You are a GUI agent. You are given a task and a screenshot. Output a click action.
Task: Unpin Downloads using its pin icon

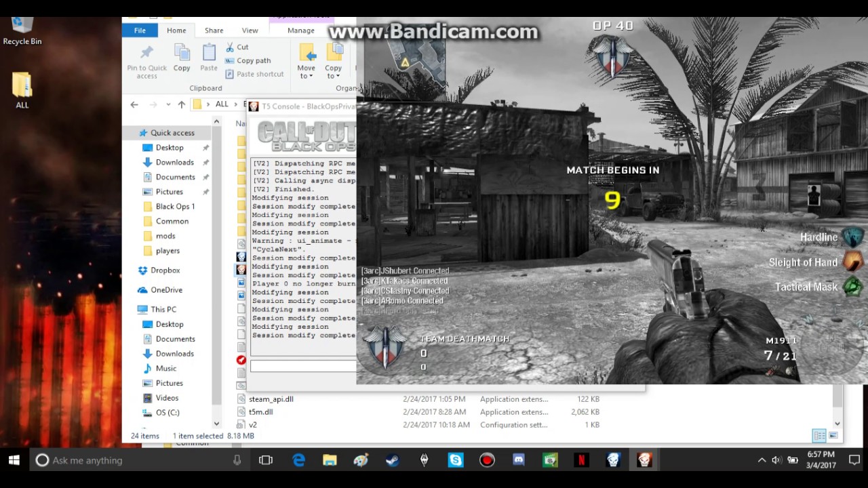[205, 163]
